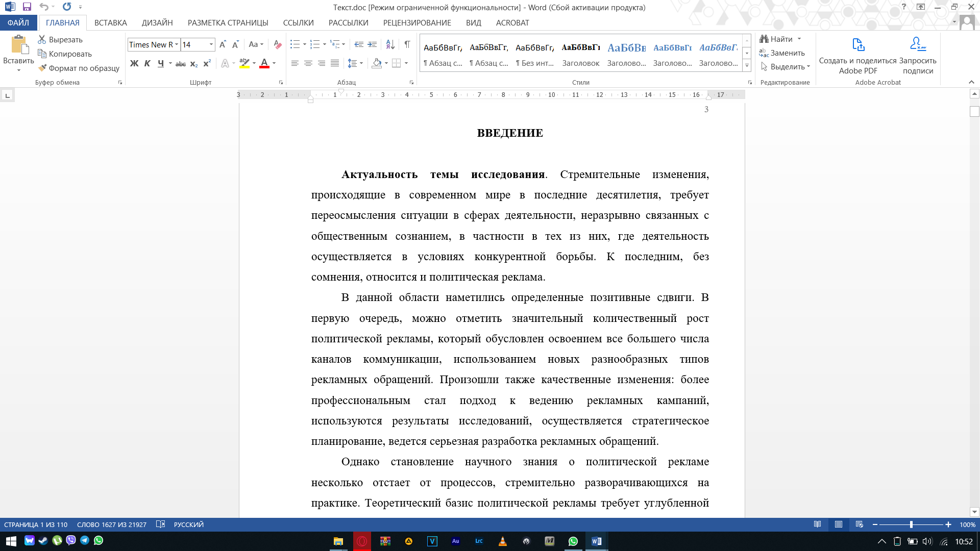
Task: Open the ФАЙЛ menu
Action: coord(18,22)
